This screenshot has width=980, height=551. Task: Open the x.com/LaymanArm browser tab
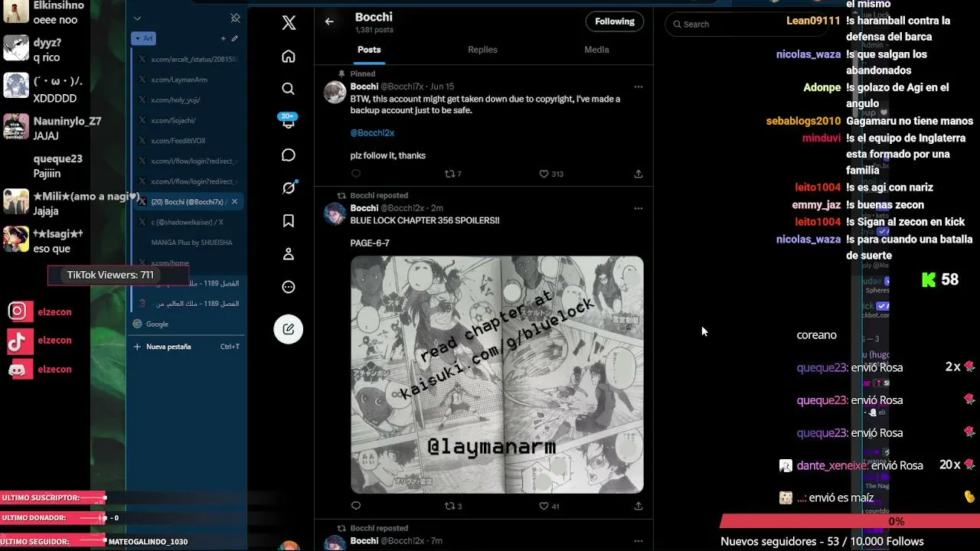[188, 80]
